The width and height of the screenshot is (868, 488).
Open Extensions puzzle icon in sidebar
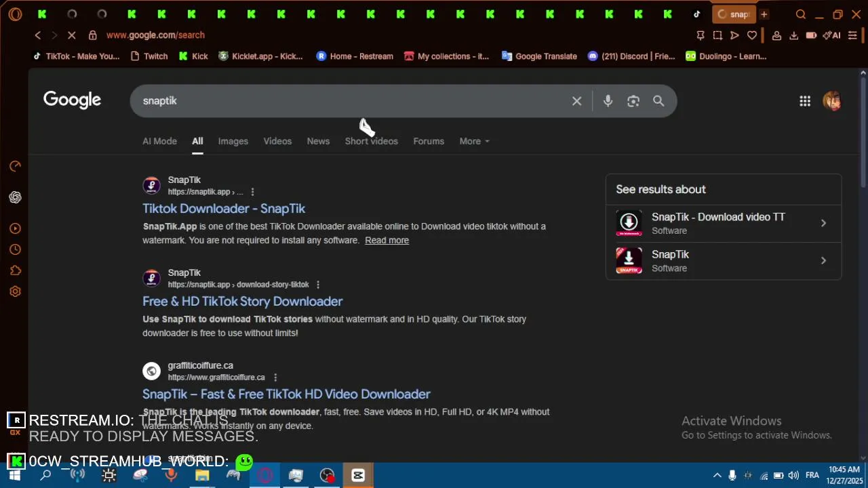coord(15,270)
